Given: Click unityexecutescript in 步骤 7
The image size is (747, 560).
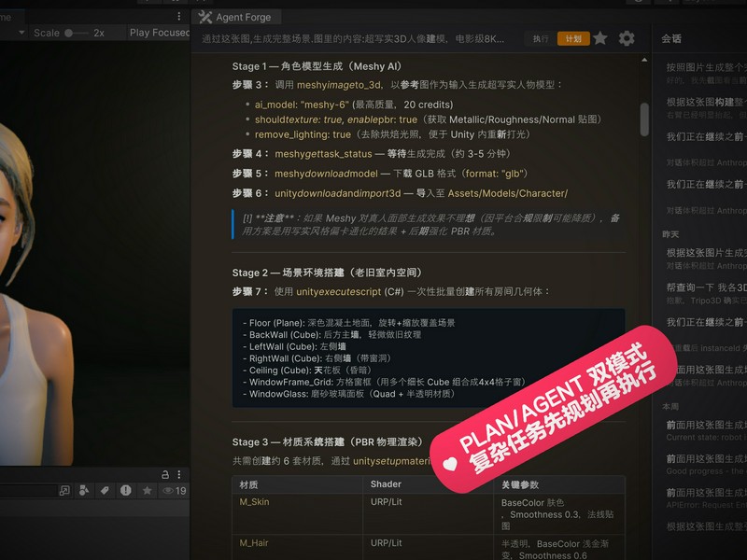Looking at the screenshot, I should pyautogui.click(x=339, y=292).
